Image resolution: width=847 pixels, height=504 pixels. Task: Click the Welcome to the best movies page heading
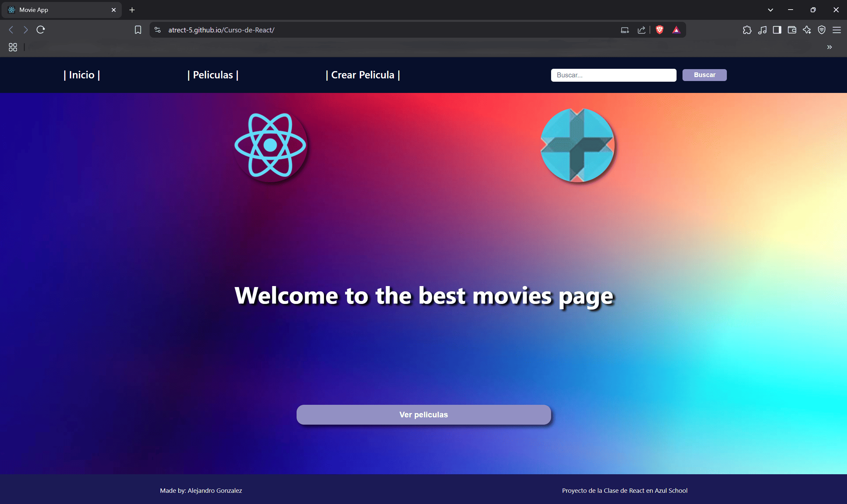pyautogui.click(x=424, y=296)
